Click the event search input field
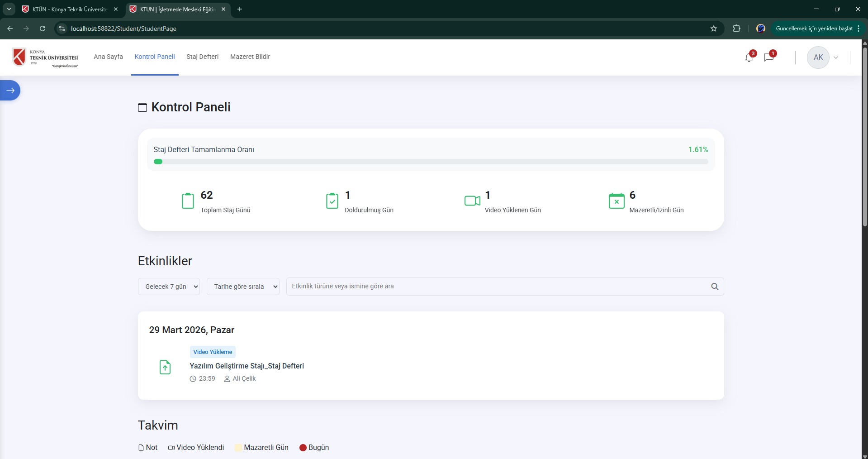This screenshot has width=868, height=459. 498,287
